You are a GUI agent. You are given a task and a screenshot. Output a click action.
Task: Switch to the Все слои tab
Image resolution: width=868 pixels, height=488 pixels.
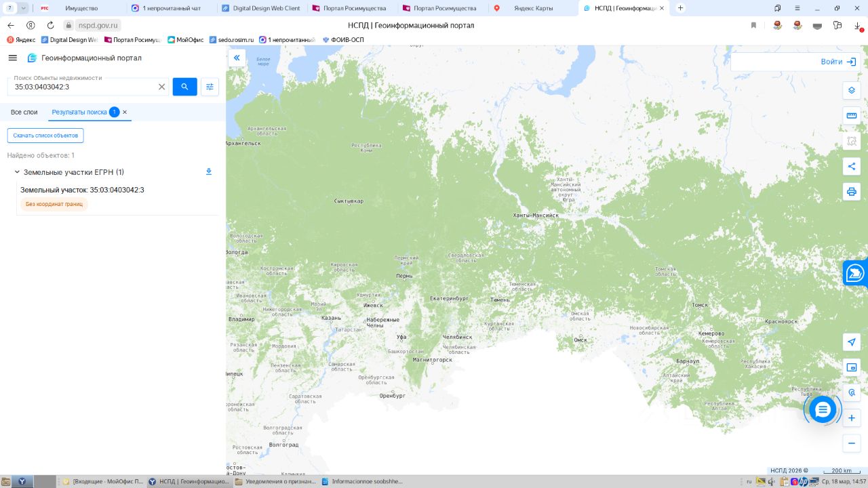(24, 112)
